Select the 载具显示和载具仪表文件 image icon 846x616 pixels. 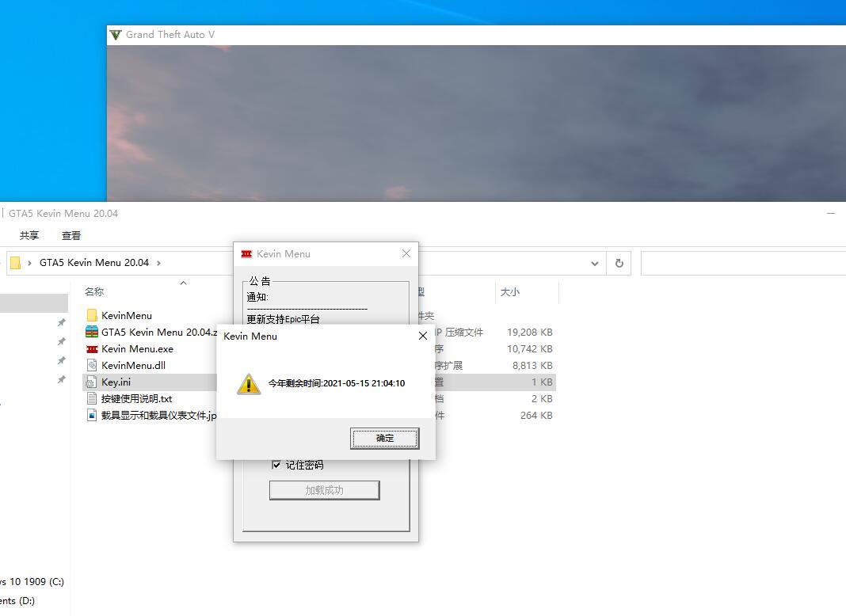click(x=92, y=416)
